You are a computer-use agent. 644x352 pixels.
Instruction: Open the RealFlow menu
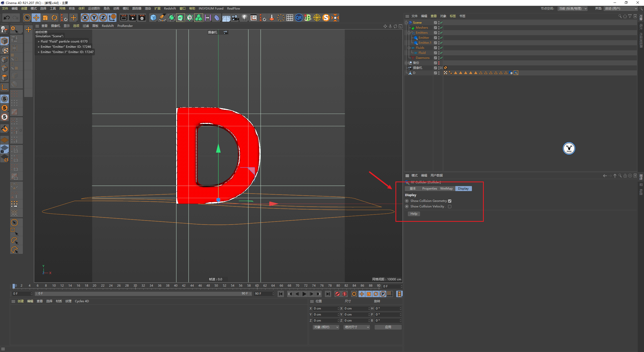coord(233,9)
